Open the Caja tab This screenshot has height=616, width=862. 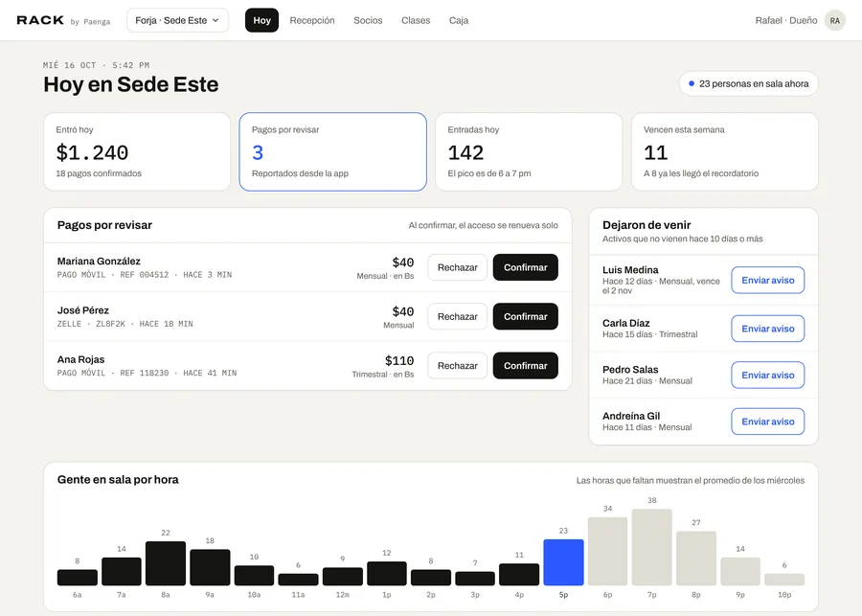pyautogui.click(x=459, y=20)
